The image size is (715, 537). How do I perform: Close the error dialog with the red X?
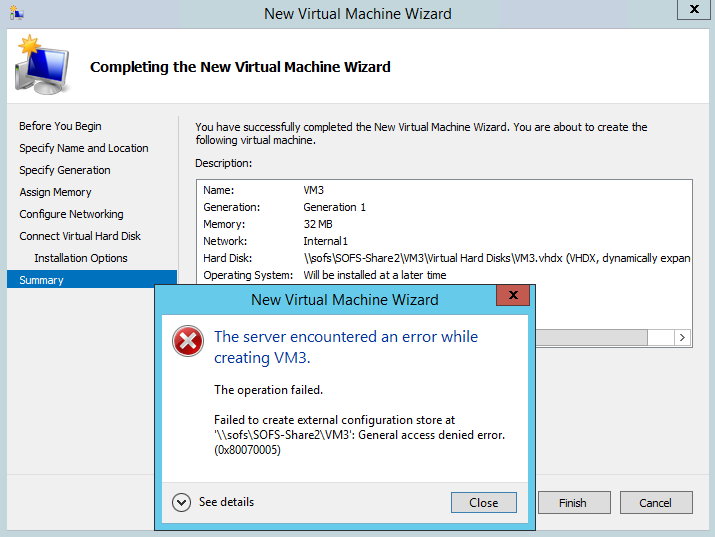pyautogui.click(x=513, y=297)
